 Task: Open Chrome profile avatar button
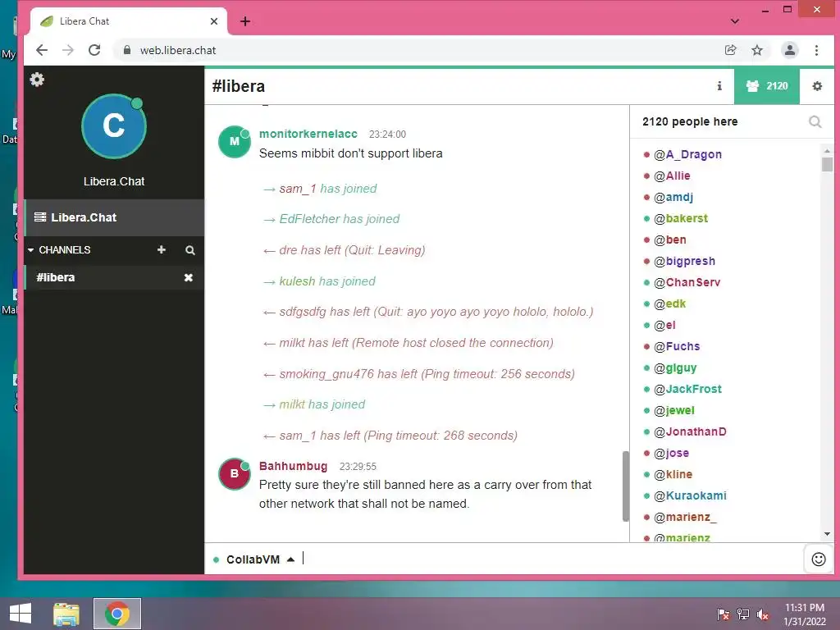point(790,50)
